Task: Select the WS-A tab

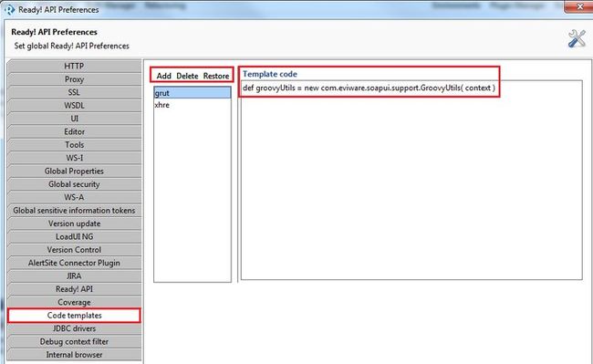Action: pos(74,197)
